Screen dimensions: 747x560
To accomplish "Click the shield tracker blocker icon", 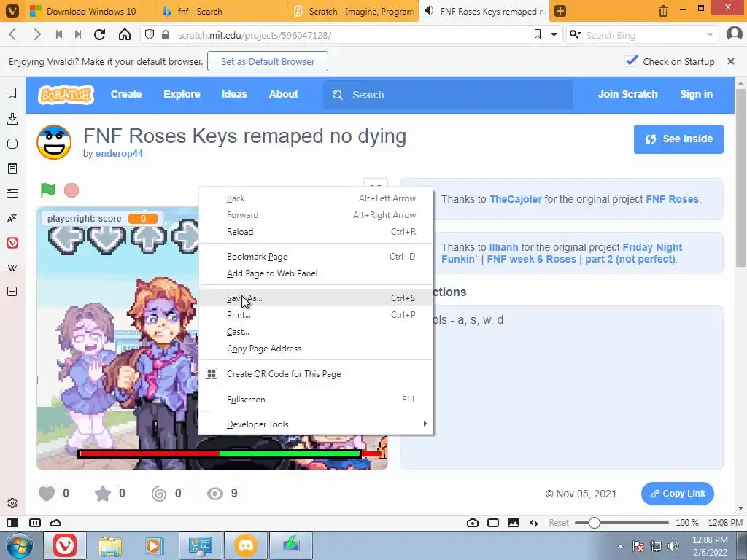I will click(150, 35).
